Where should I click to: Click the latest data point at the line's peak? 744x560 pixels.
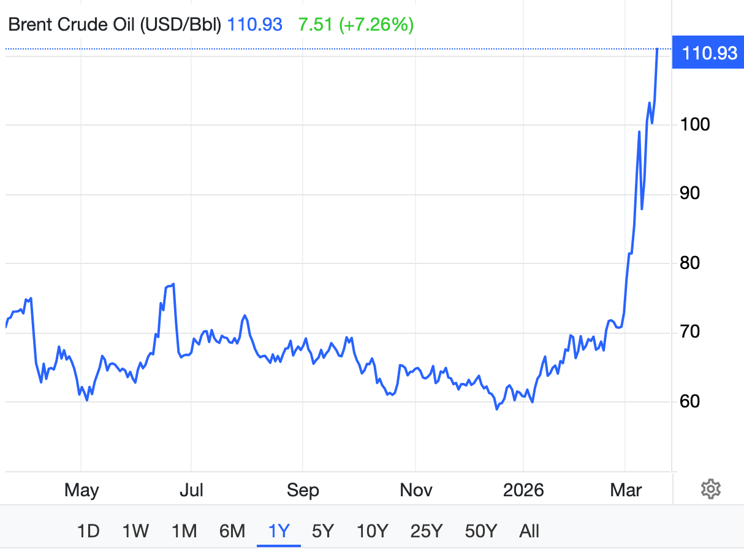pyautogui.click(x=657, y=49)
